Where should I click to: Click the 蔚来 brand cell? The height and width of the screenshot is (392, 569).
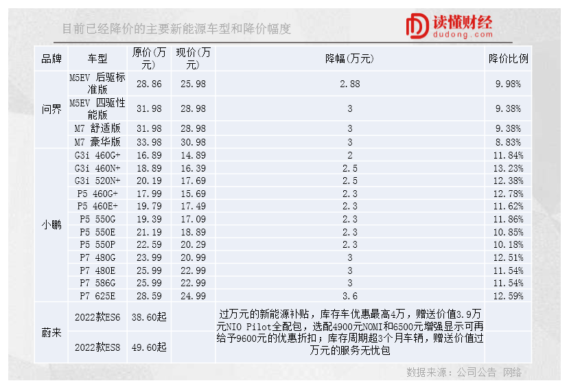51,332
